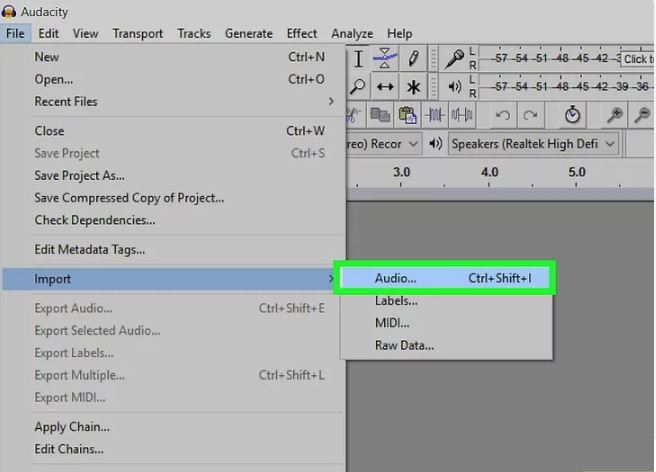Choose Labels... in Import submenu

(x=446, y=300)
